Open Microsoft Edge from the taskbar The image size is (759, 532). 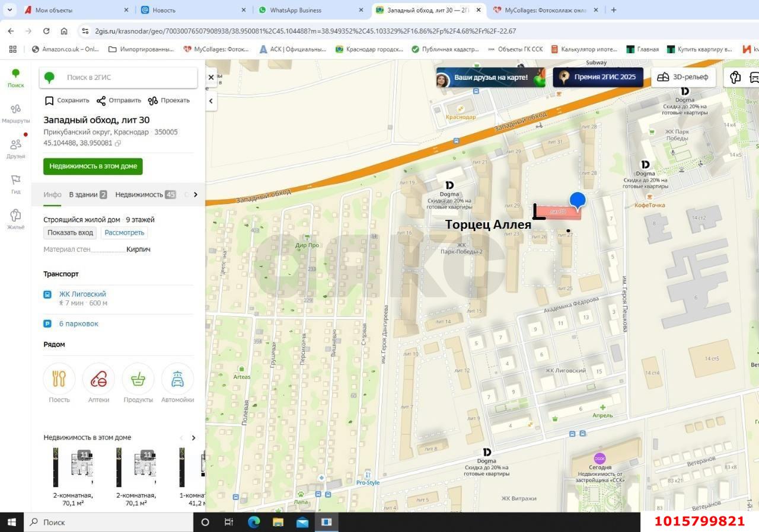click(254, 522)
